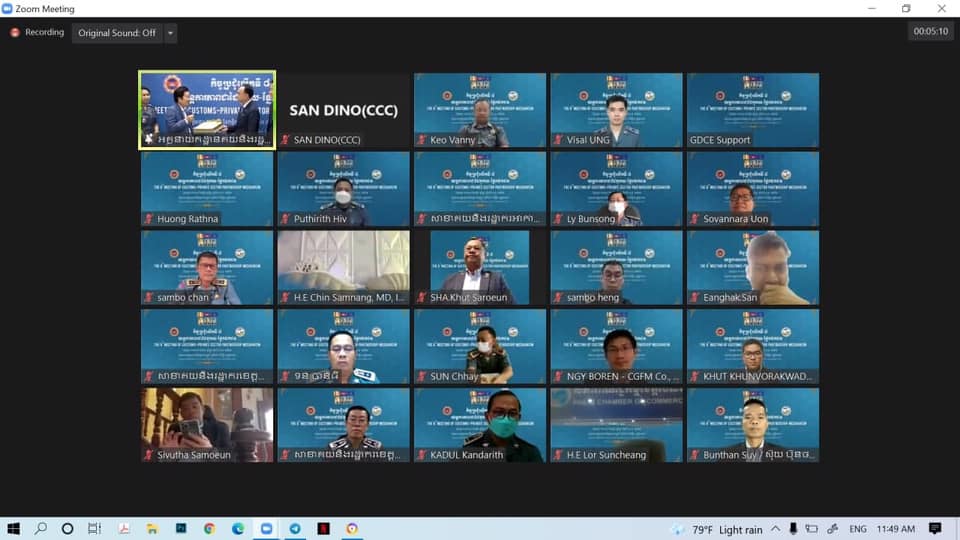Click the muted mic icon on Keo Vanny
The image size is (960, 540).
(x=422, y=140)
